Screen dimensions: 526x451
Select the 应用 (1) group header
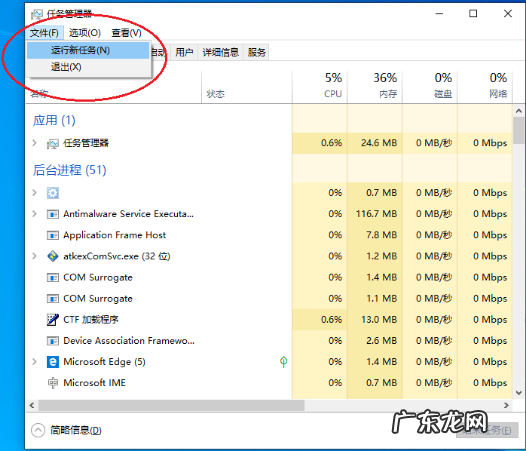coord(54,120)
